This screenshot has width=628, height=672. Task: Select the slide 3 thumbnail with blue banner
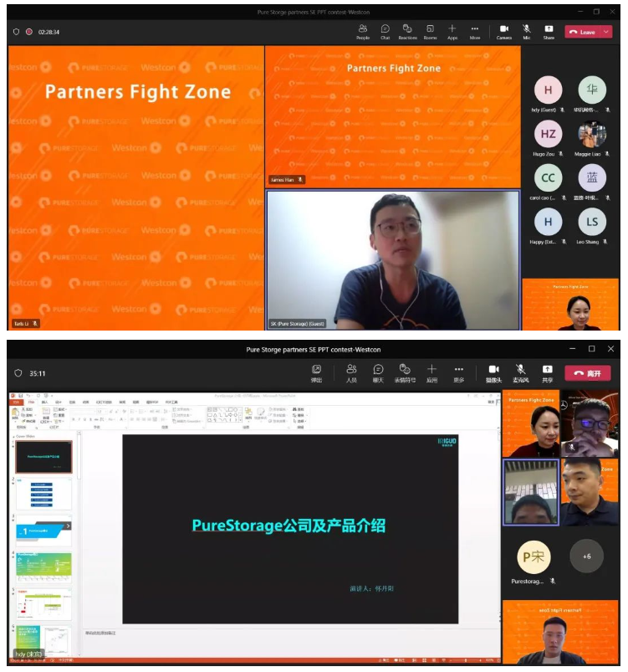point(43,531)
